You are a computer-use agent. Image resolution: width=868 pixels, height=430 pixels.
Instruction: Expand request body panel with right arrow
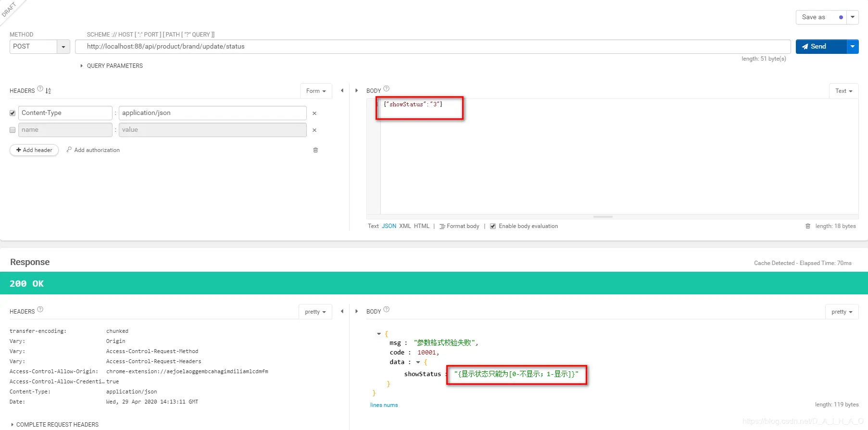click(356, 90)
